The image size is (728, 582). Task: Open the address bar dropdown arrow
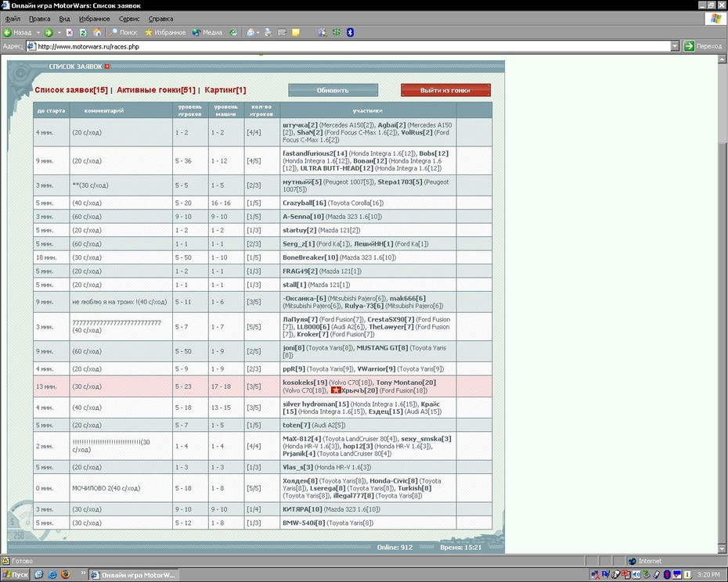pos(675,46)
